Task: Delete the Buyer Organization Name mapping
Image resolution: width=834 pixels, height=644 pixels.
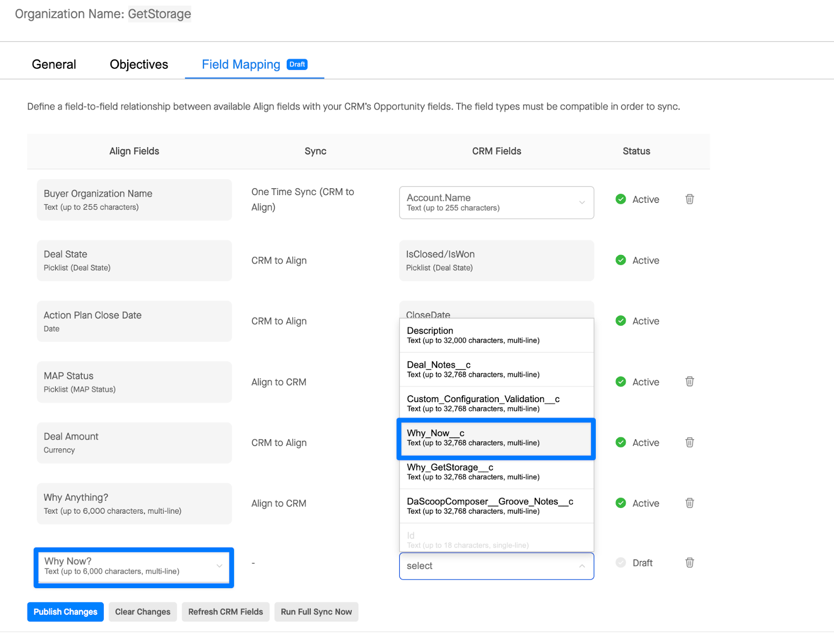Action: tap(689, 199)
